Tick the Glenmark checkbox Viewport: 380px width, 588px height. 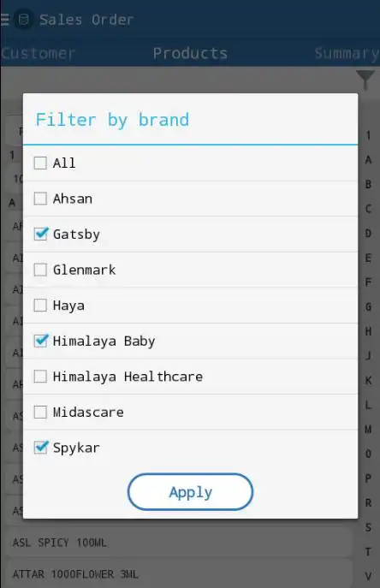pos(40,270)
